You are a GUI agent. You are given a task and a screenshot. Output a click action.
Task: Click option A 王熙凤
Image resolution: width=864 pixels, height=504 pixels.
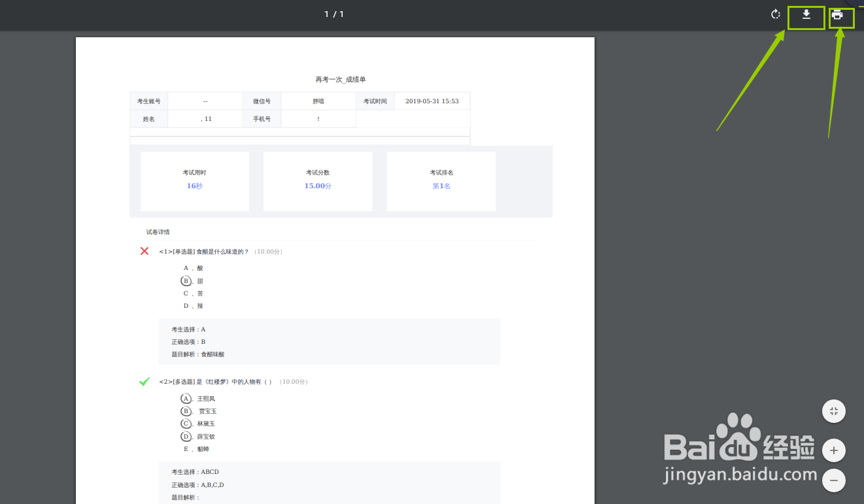198,399
